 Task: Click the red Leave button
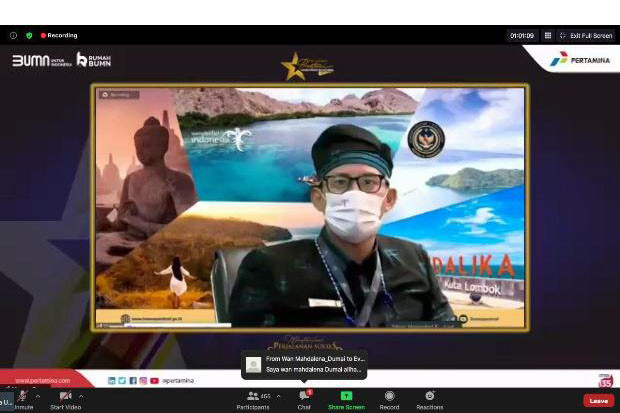(599, 401)
